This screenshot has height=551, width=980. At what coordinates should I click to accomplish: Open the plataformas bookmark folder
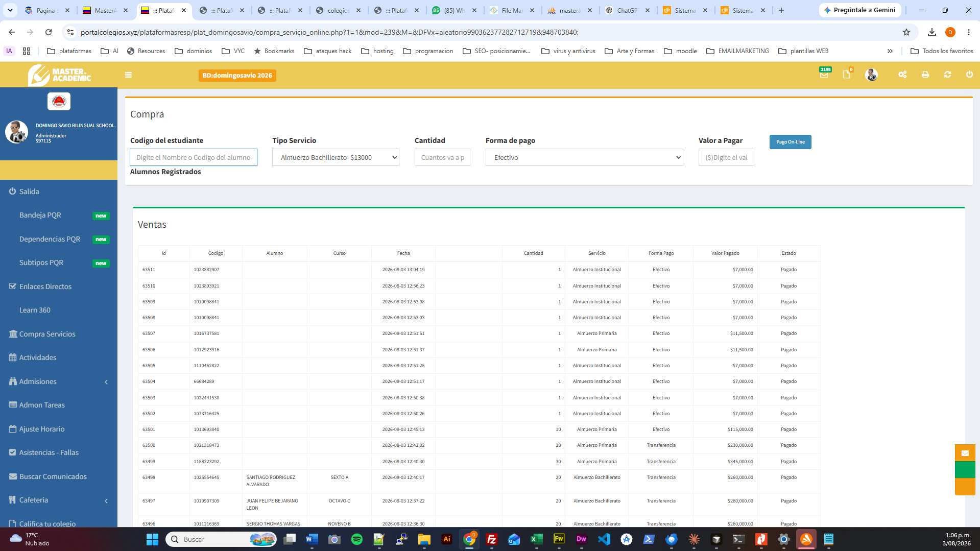(69, 51)
